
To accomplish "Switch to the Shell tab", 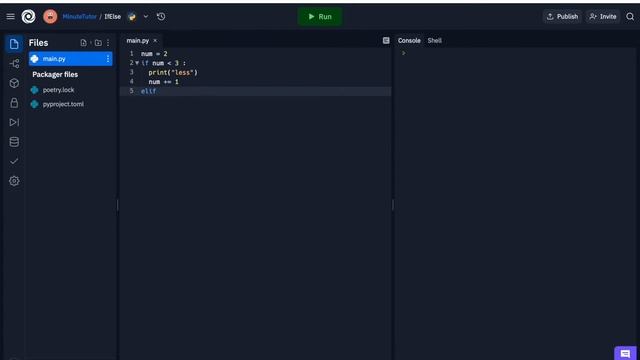I will [x=435, y=40].
